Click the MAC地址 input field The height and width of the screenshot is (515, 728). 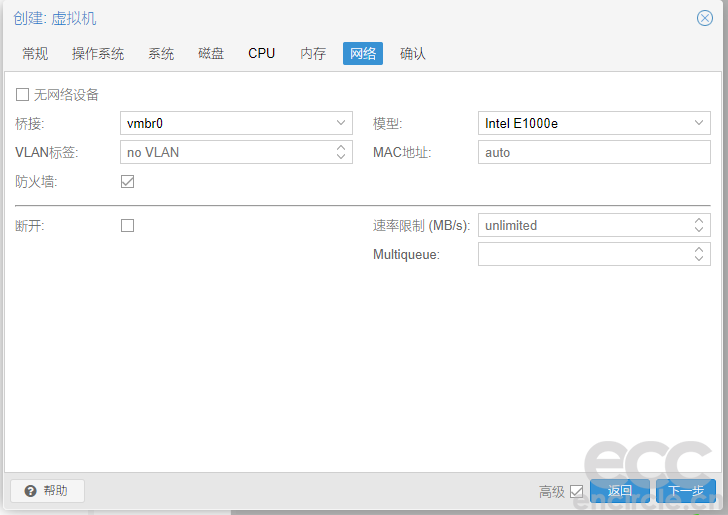(594, 152)
